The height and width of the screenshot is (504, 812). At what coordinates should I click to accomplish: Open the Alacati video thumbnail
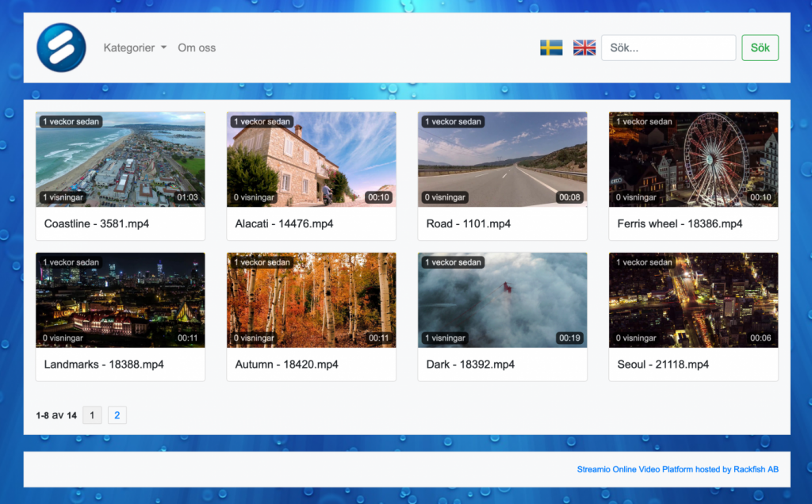(311, 159)
